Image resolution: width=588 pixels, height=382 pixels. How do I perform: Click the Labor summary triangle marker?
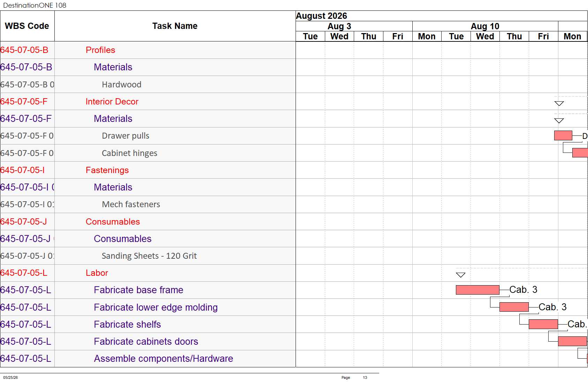pyautogui.click(x=460, y=275)
